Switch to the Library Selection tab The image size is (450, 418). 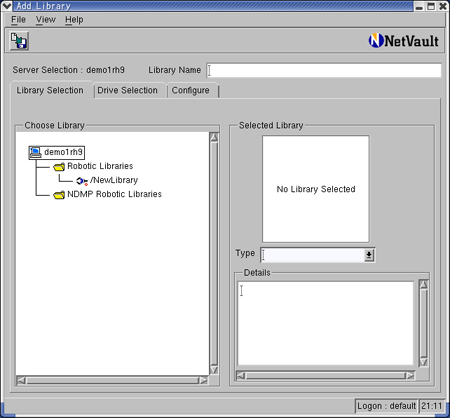(50, 90)
